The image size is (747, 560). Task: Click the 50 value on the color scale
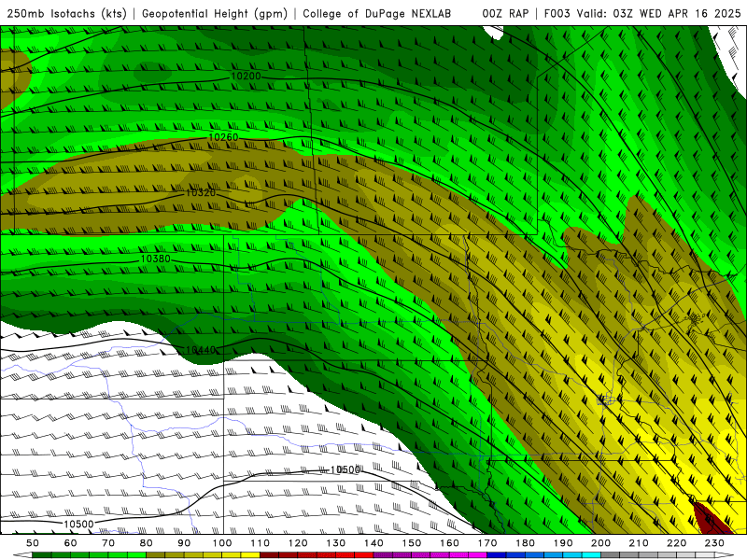(33, 543)
